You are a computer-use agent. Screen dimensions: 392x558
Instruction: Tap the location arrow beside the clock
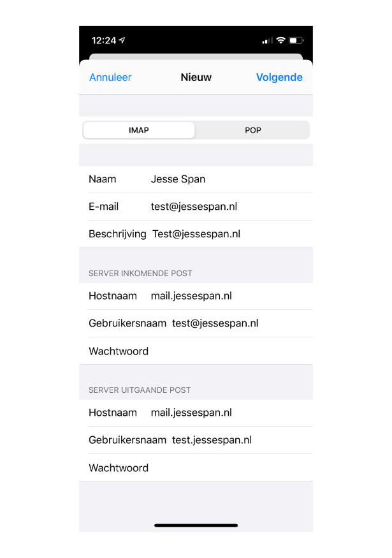click(x=122, y=40)
